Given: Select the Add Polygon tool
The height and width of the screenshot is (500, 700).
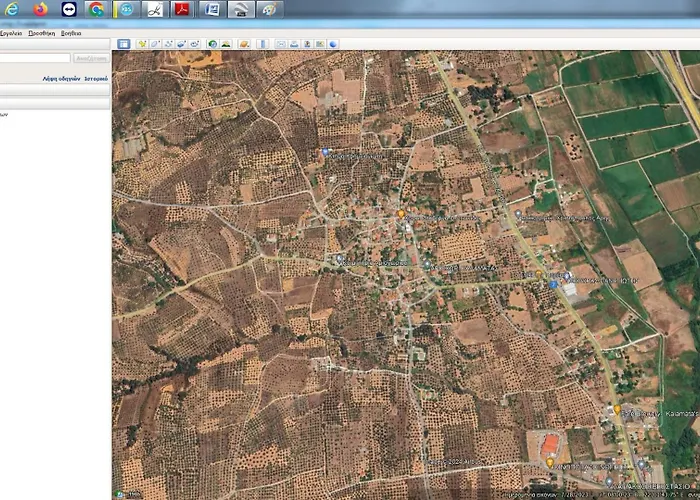Looking at the screenshot, I should pyautogui.click(x=156, y=44).
